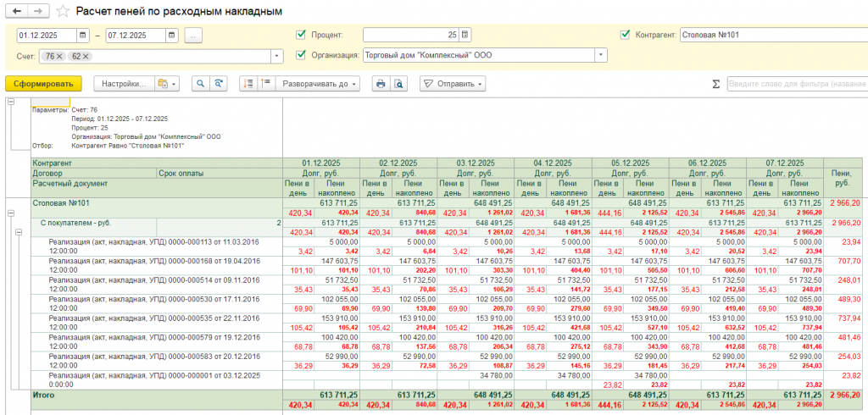Collapse the Столовая №101 group
This screenshot has height=415, width=868.
11,212
